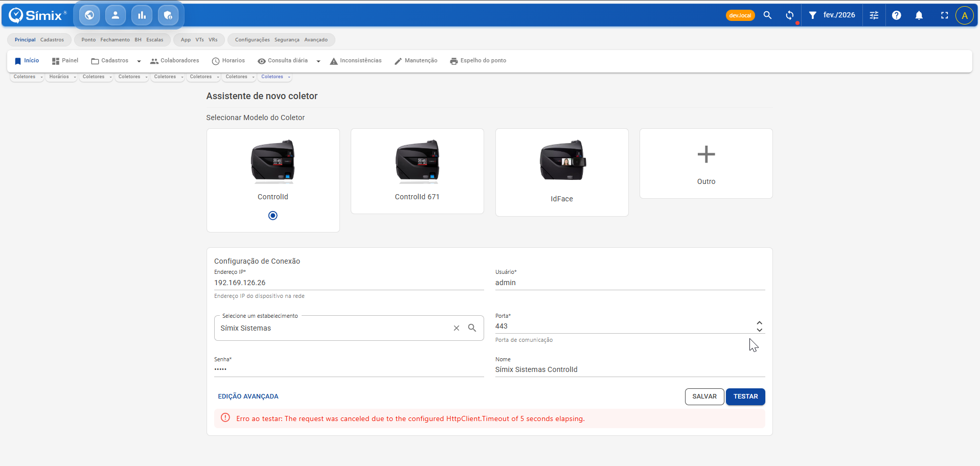This screenshot has height=466, width=980.
Task: Toggle fullscreen mode icon
Action: (x=944, y=15)
